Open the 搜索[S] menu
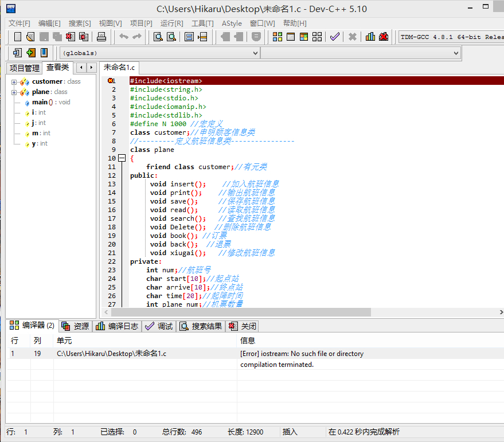 pyautogui.click(x=79, y=23)
